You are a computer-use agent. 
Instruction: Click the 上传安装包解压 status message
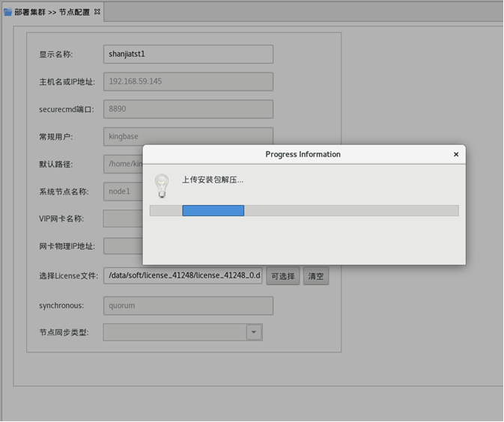[213, 180]
